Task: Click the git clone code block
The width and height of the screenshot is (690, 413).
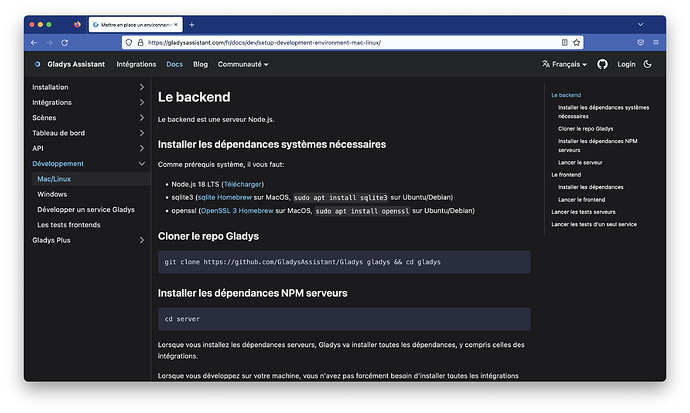Action: point(344,262)
